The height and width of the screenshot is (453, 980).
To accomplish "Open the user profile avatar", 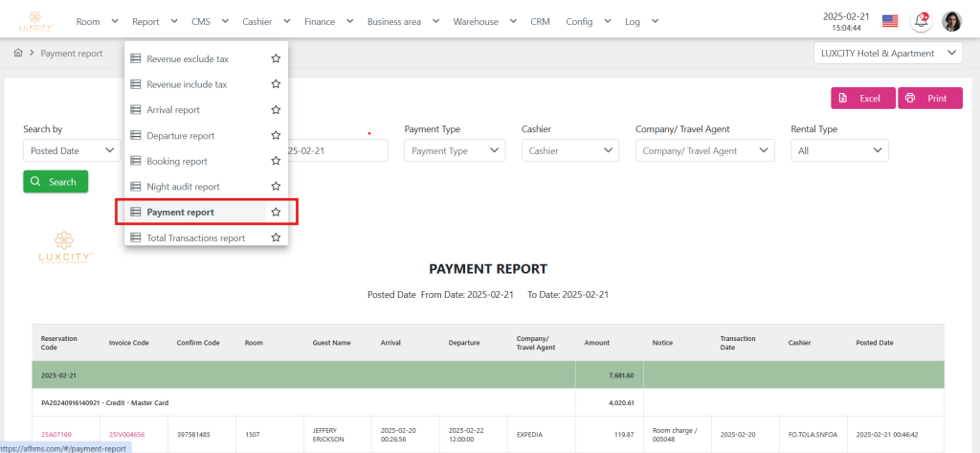I will pos(952,21).
